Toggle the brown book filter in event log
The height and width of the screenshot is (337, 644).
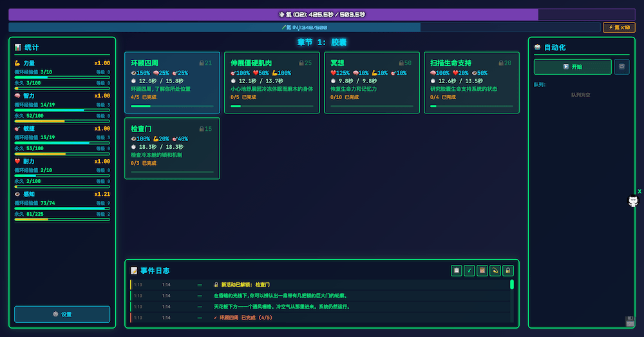click(482, 271)
